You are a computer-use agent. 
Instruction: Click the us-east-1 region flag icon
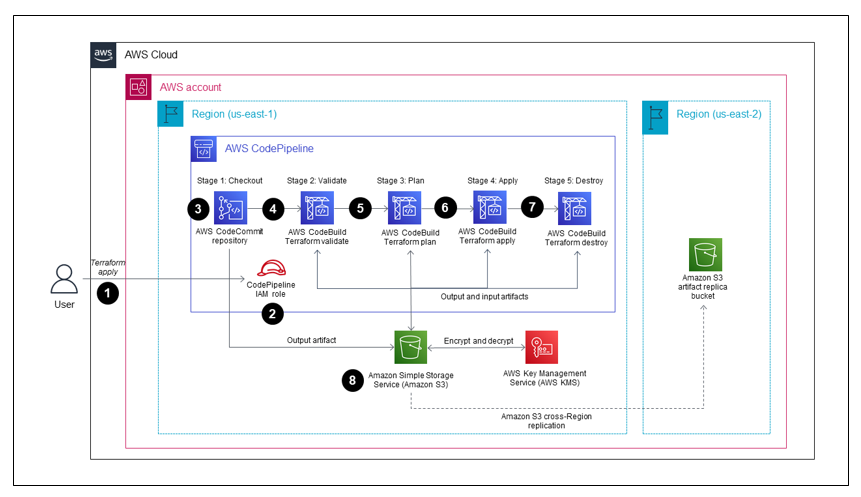pos(171,114)
